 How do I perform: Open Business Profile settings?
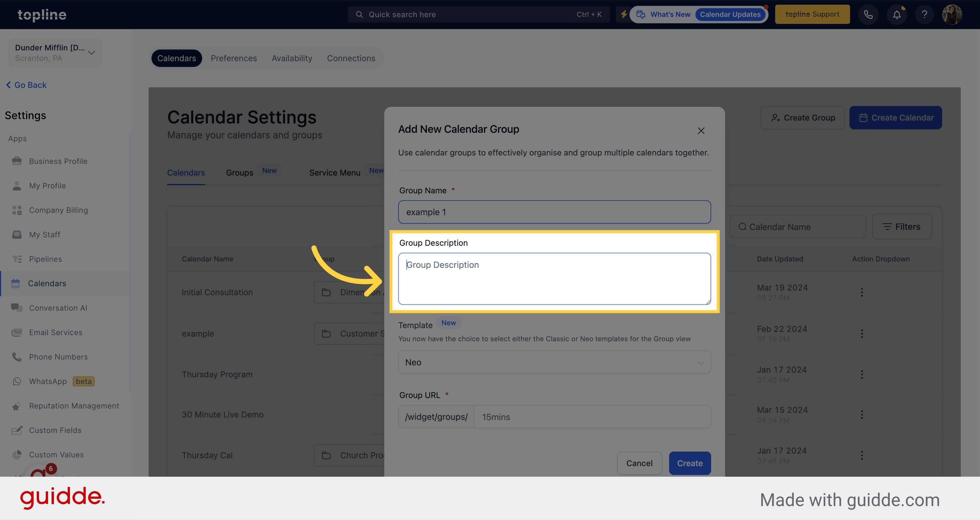tap(58, 161)
